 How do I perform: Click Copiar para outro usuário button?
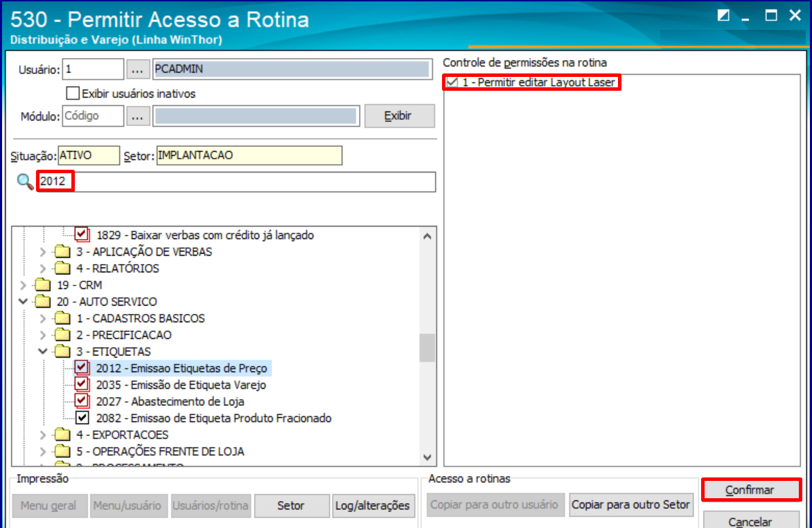click(495, 504)
